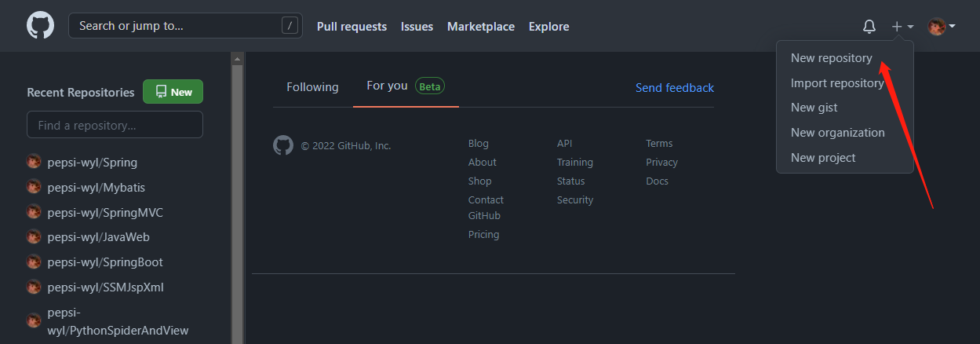Click avatar beside pepsi-wyl/Mybatis
Screen dimensions: 980x344
tap(34, 187)
